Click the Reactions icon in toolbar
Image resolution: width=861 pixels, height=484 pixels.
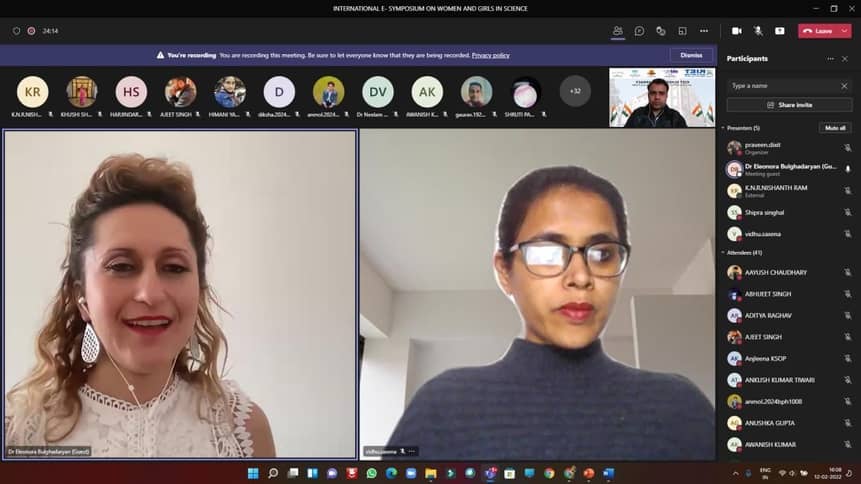[x=661, y=31]
